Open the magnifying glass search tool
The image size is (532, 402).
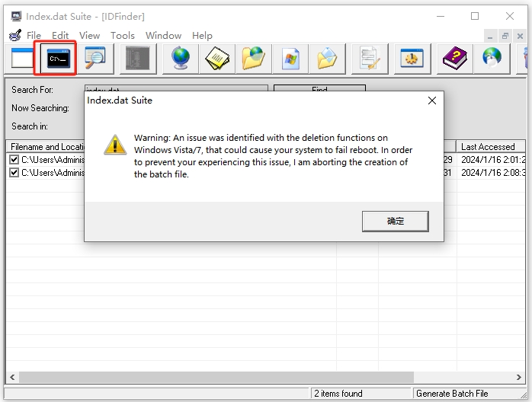95,59
